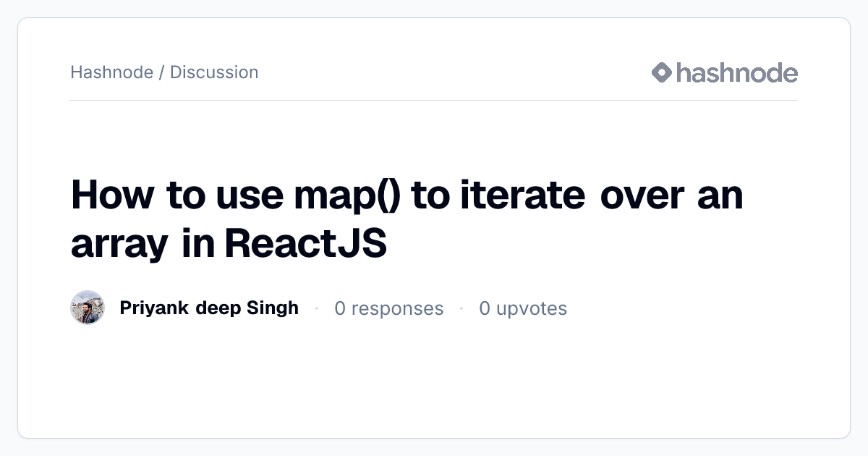Click the word "upvotes" label
868x456 pixels.
tap(532, 309)
